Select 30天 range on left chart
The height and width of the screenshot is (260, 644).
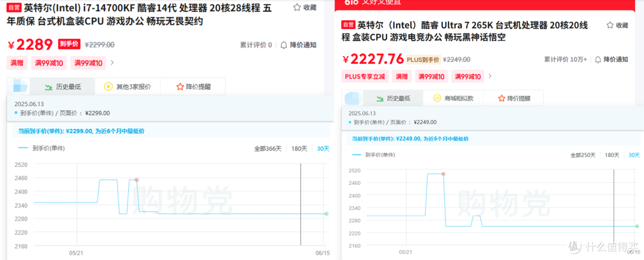click(x=323, y=148)
